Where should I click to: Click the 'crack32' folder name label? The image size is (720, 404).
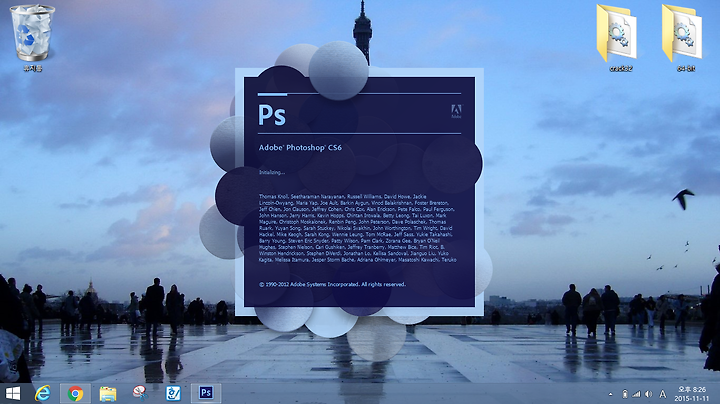coord(621,68)
